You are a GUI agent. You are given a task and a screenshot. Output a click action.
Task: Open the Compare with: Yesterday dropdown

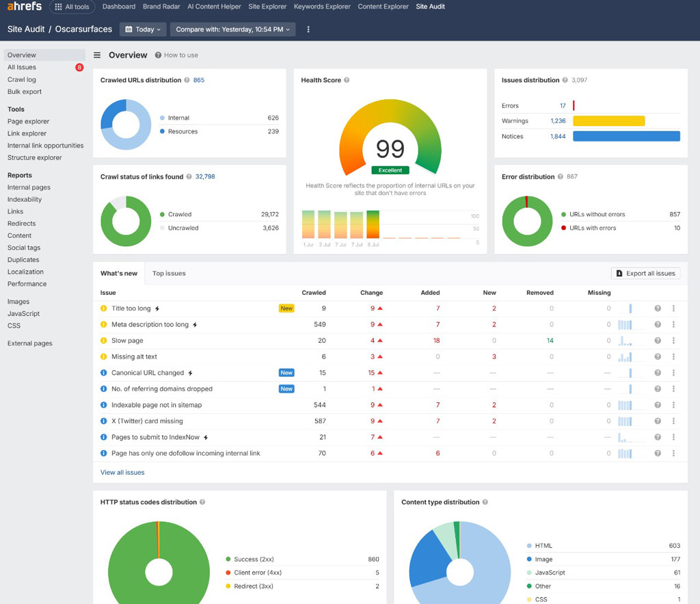click(x=232, y=29)
